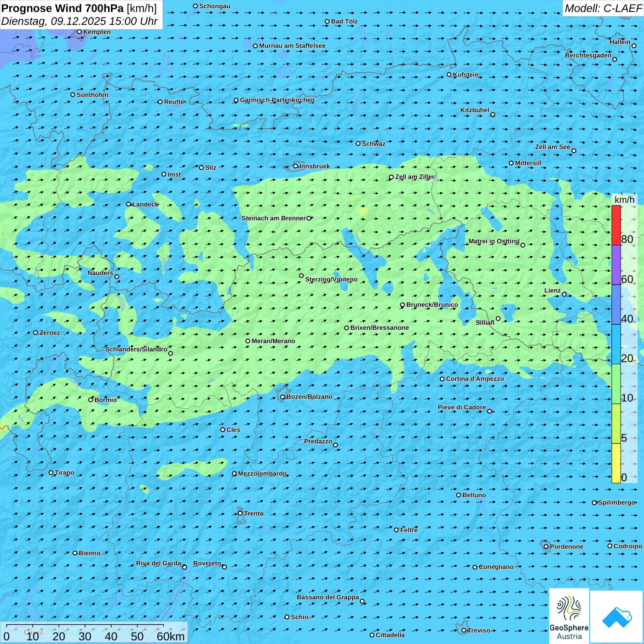Select the "Predazzo" label
Viewport: 644px width, 644px height.
click(x=318, y=441)
